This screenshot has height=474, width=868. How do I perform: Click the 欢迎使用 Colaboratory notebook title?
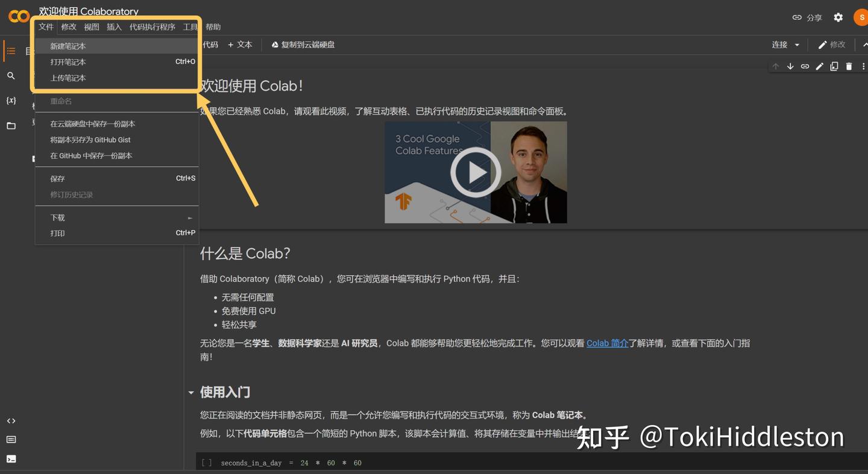click(89, 11)
